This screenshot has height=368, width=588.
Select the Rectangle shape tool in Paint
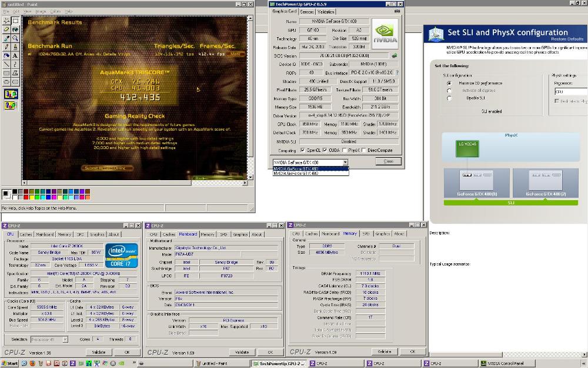click(x=6, y=72)
